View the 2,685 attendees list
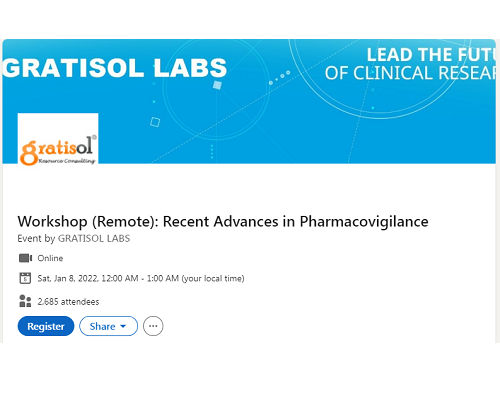 (68, 302)
